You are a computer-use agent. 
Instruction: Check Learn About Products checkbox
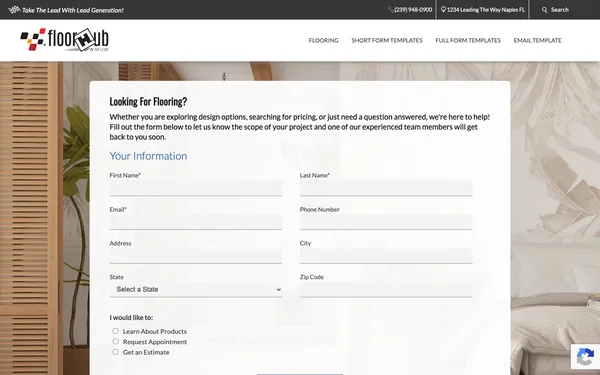[x=116, y=331]
